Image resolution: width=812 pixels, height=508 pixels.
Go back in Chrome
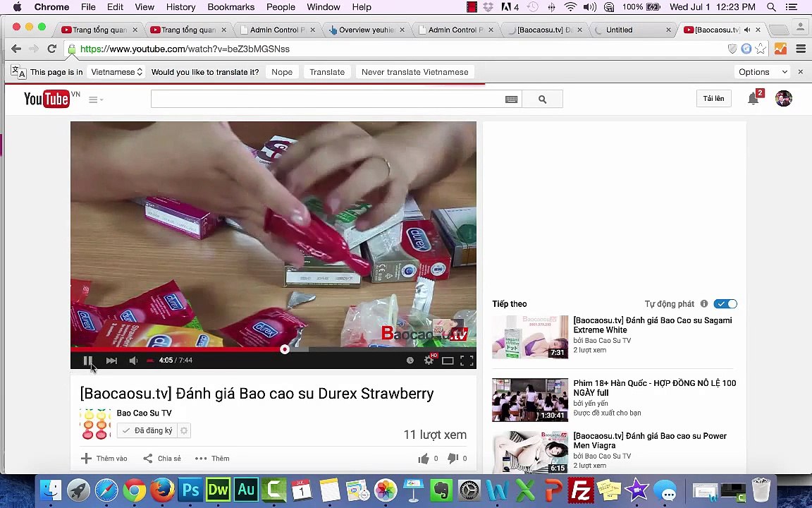[16, 49]
